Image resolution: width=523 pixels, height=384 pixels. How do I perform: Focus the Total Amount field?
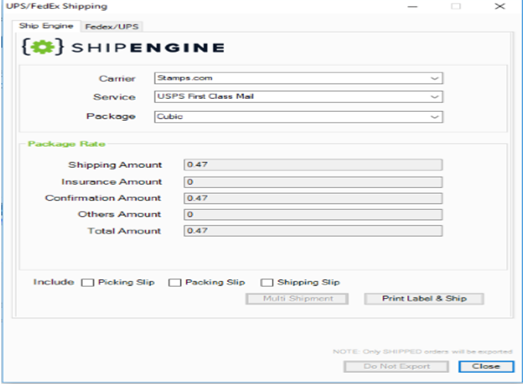click(313, 231)
